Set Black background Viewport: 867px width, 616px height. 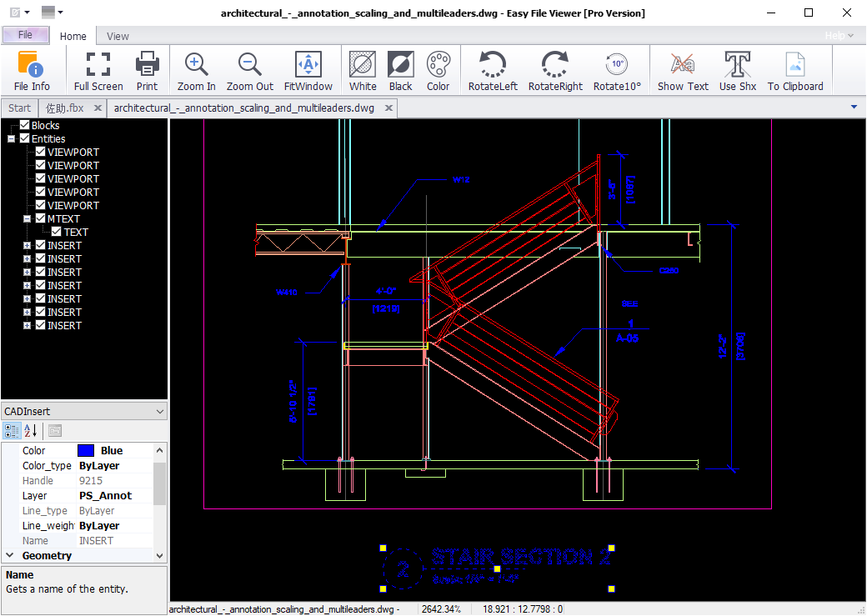400,71
